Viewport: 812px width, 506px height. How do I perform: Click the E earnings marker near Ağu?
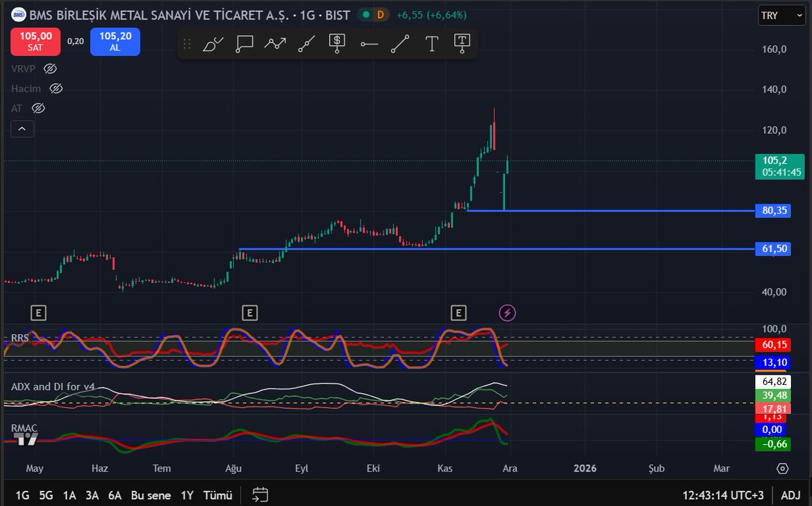coord(250,313)
